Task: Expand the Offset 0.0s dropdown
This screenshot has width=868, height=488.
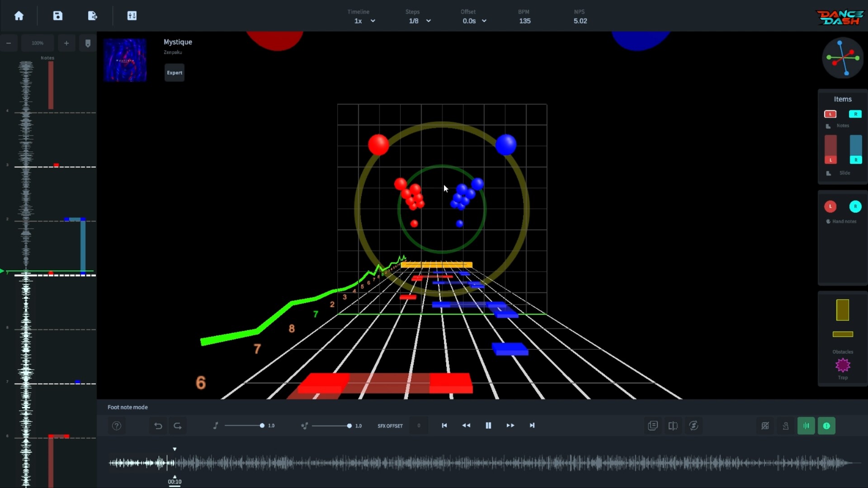Action: 473,21
